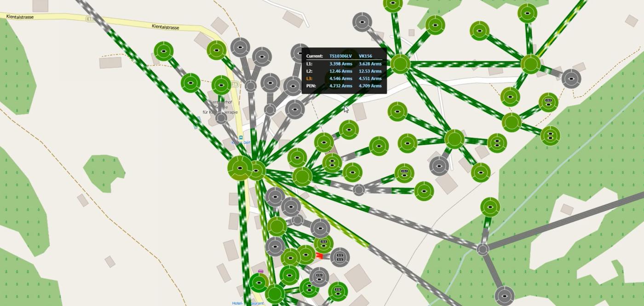Switch to the TS10306LV measurement column
The height and width of the screenshot is (306, 644).
coord(341,57)
